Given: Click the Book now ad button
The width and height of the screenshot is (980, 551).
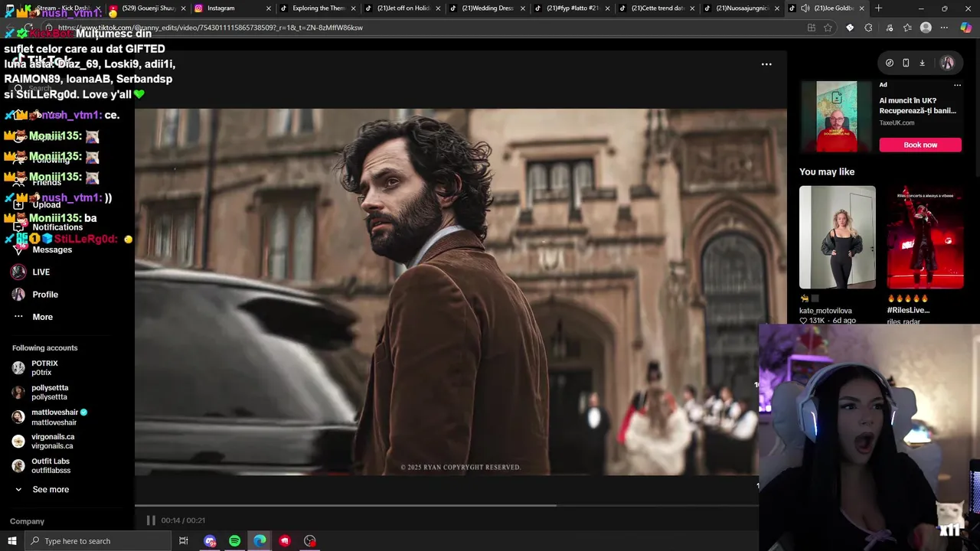Looking at the screenshot, I should (920, 145).
